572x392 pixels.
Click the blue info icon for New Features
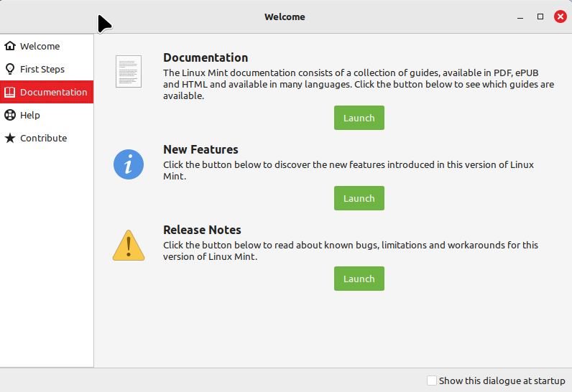pos(129,164)
